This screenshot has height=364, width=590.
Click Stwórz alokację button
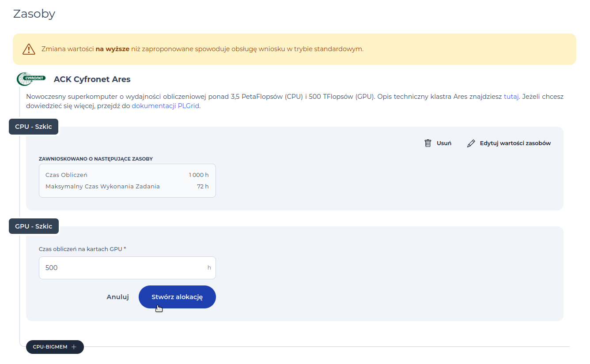[x=177, y=297]
